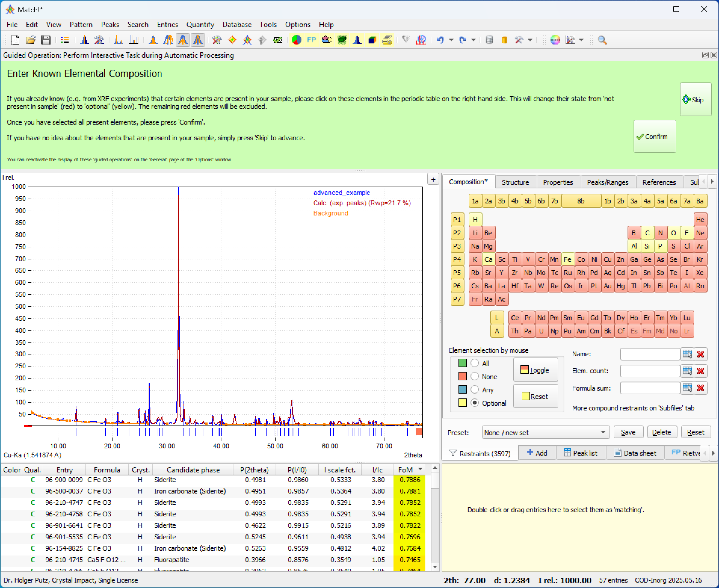Click the gray database cylinder icon

coord(489,40)
